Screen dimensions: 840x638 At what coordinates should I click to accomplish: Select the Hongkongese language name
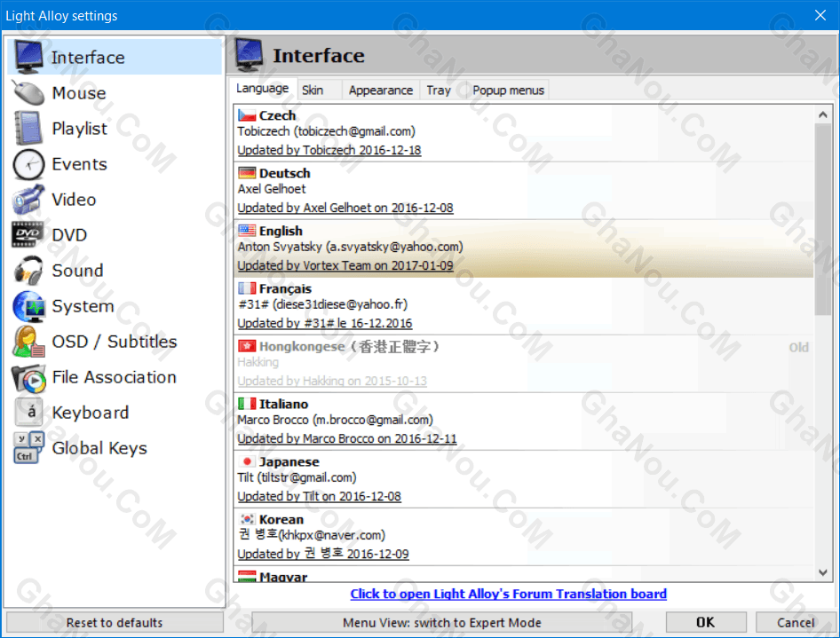coord(349,346)
